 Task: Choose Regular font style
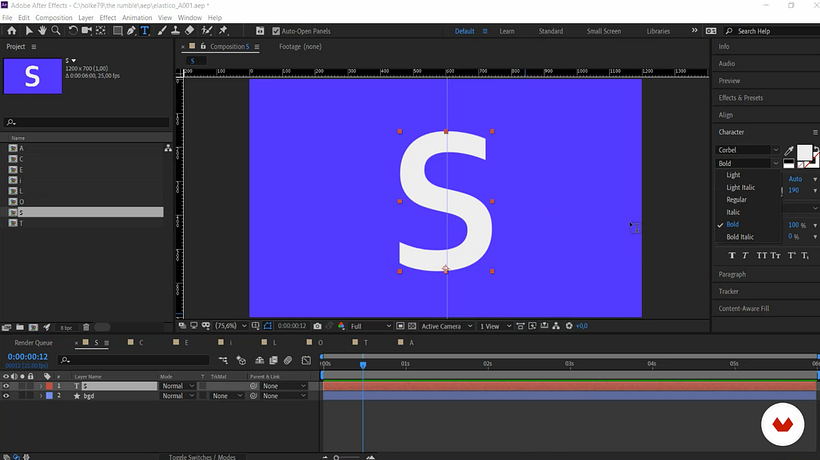coord(736,200)
